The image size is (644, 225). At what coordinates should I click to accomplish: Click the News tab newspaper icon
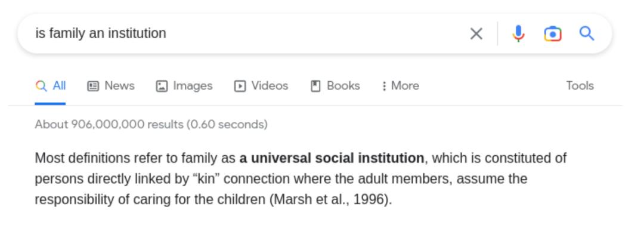(x=93, y=86)
